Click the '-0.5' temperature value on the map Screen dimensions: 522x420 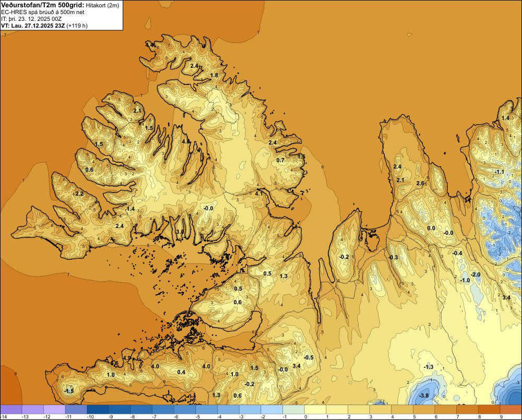pyautogui.click(x=309, y=358)
